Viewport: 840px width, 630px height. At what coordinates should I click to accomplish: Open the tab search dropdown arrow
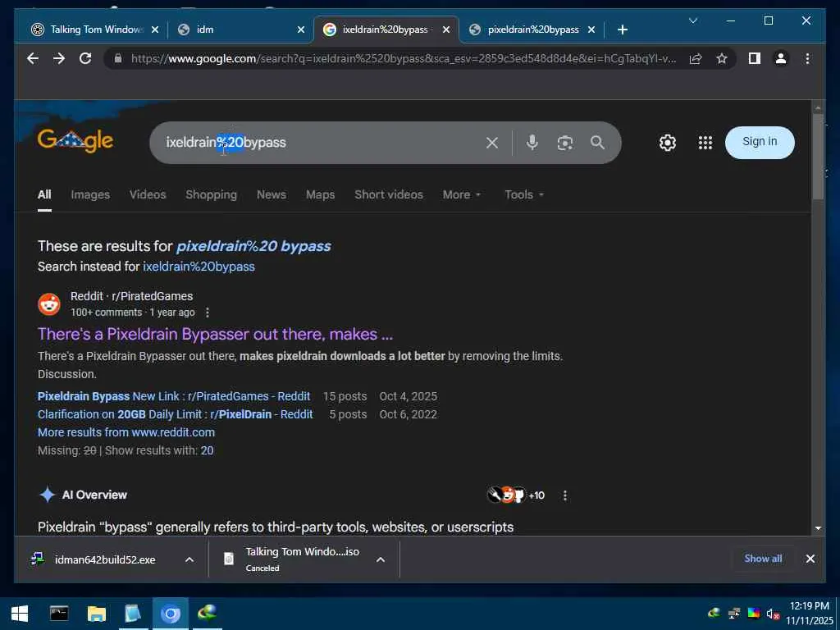click(x=692, y=21)
